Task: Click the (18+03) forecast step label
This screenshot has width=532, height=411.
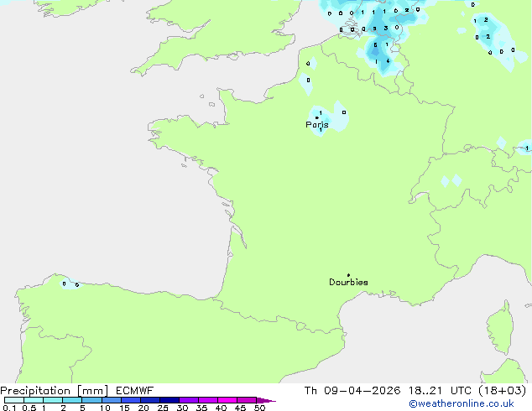Action: click(x=502, y=391)
